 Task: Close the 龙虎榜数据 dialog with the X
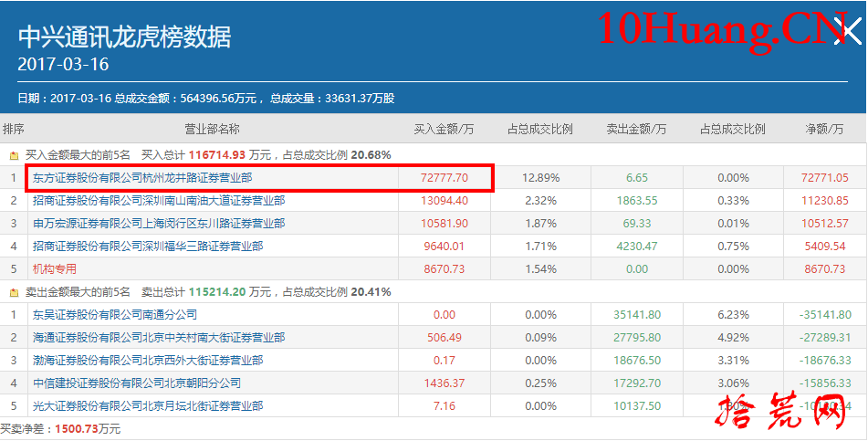point(848,33)
